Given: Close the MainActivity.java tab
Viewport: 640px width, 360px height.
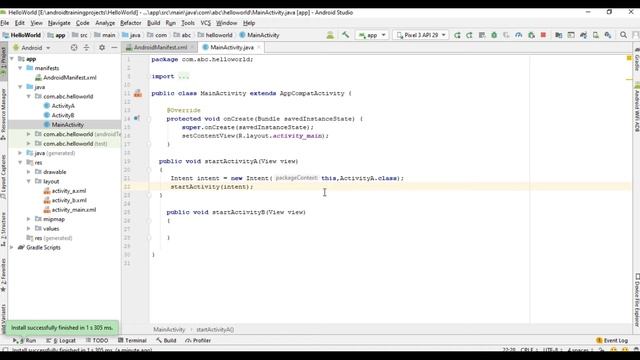Looking at the screenshot, I should pos(259,47).
